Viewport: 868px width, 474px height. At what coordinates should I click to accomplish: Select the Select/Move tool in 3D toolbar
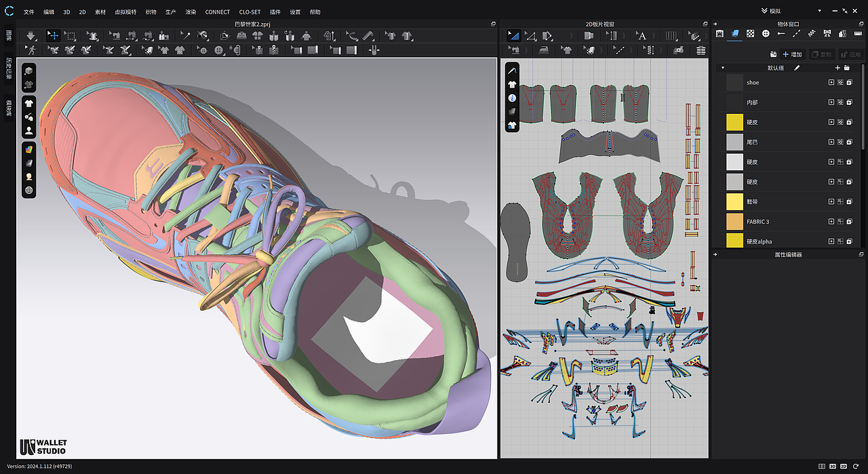[x=53, y=36]
